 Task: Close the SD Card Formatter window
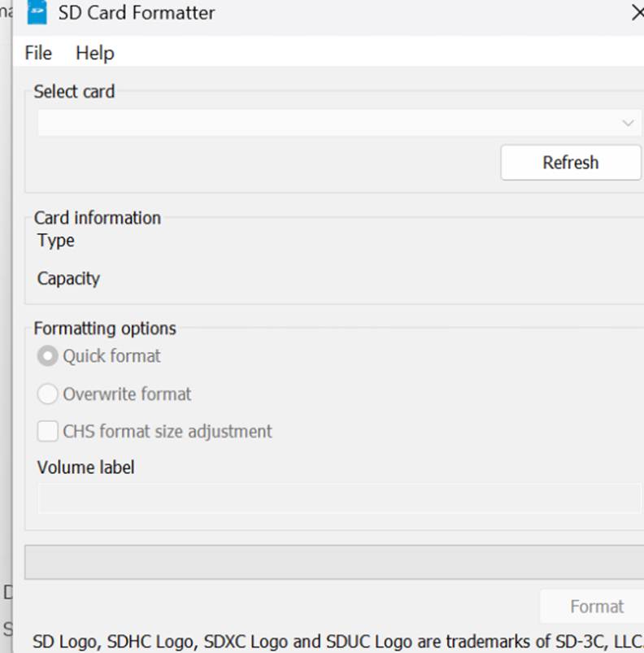pyautogui.click(x=637, y=13)
